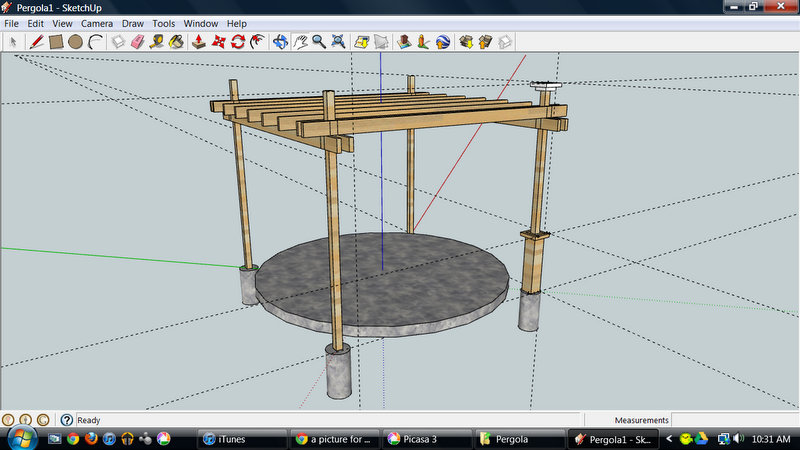Click the Zoom magnifier tool
800x450 pixels.
click(x=319, y=42)
